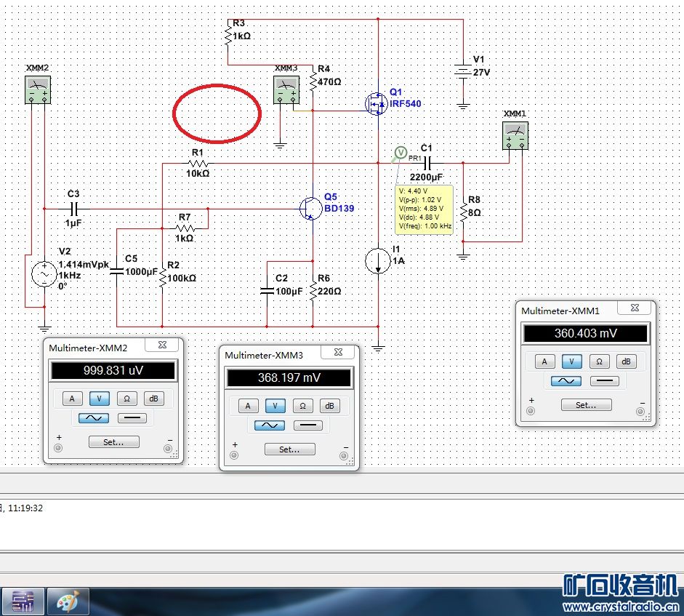Screen dimensions: 684x616
Task: Select DC signal mode in Multimeter-XMM1
Action: click(604, 381)
